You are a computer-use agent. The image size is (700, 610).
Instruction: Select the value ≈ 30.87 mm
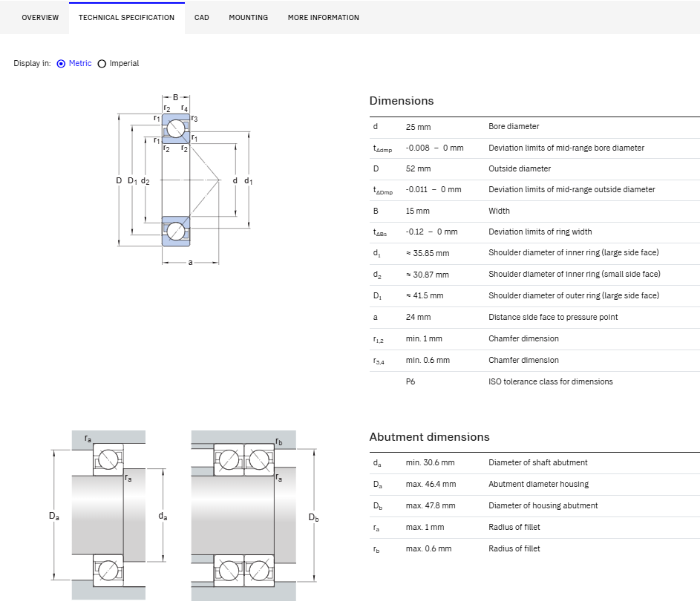428,275
